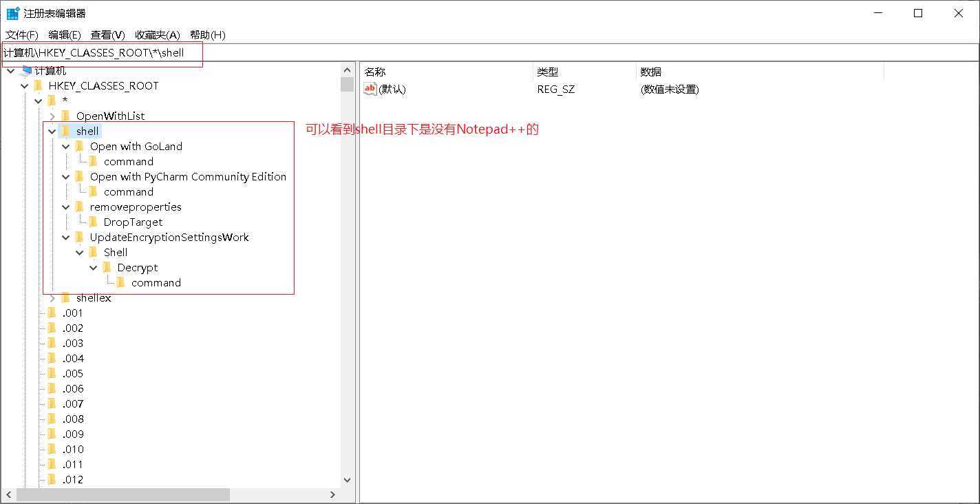
Task: Click the .005 folder icon
Action: point(52,373)
